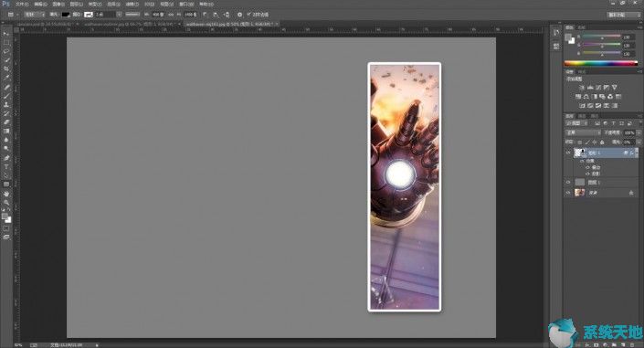Select the Lasso tool
The height and width of the screenshot is (348, 644).
click(x=6, y=51)
